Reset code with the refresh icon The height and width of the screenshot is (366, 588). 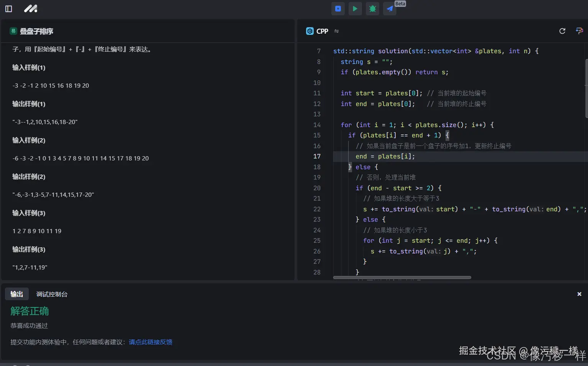(562, 31)
